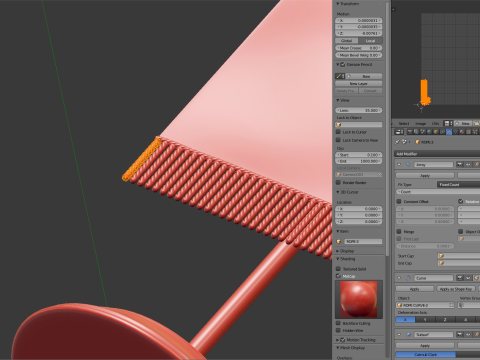Toggle Array modifier render visibility camera icon

(x=460, y=165)
